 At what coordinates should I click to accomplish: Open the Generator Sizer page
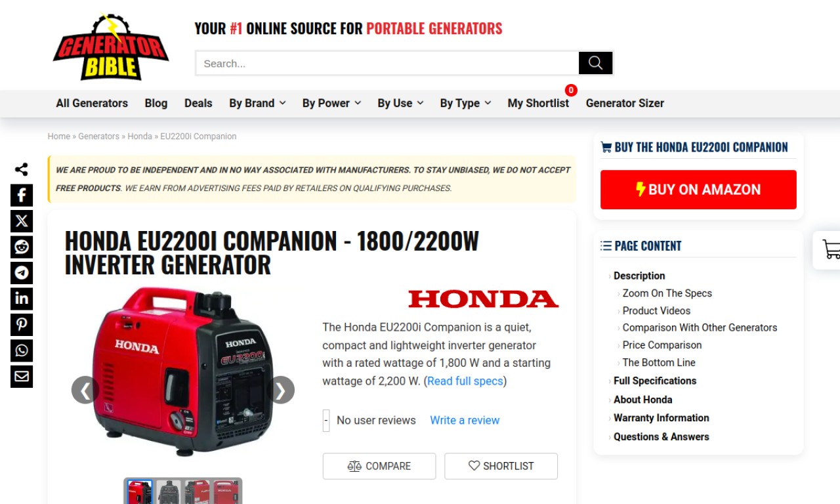625,103
